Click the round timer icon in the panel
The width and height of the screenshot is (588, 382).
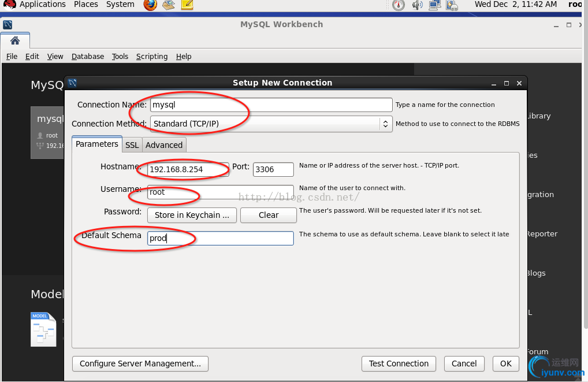click(x=399, y=5)
